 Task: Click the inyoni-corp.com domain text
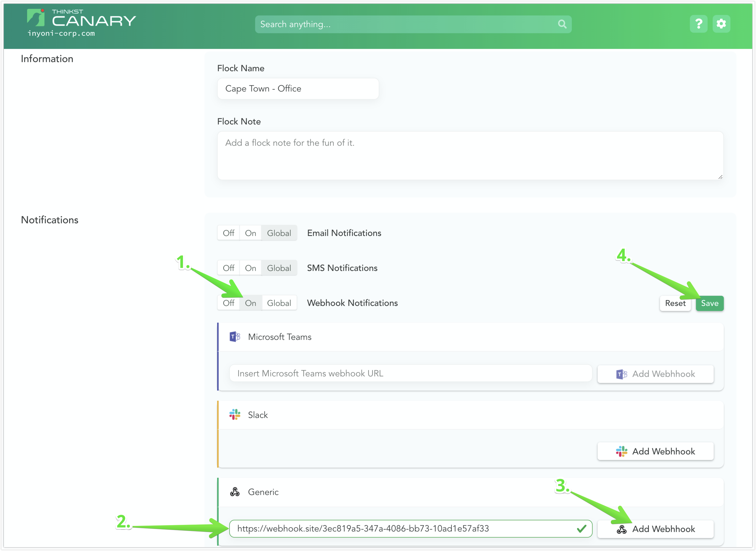tap(61, 33)
